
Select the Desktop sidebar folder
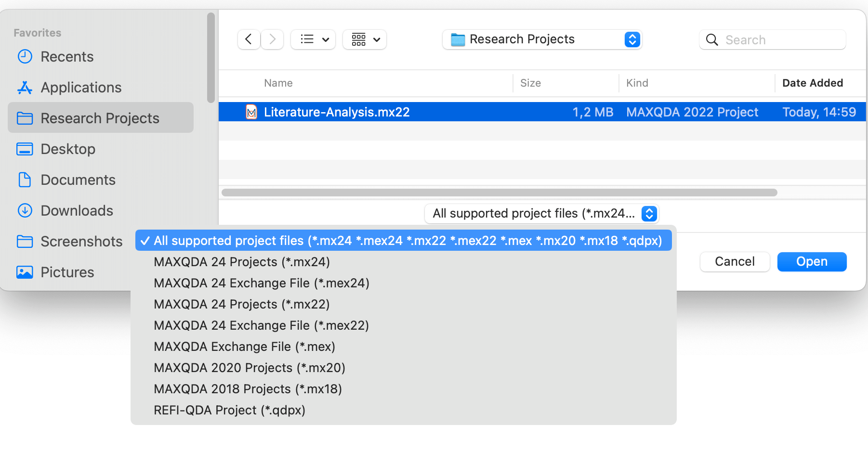pos(68,149)
